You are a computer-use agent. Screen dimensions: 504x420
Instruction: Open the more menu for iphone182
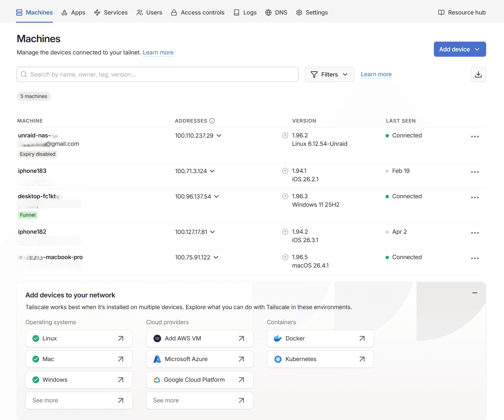pos(475,233)
